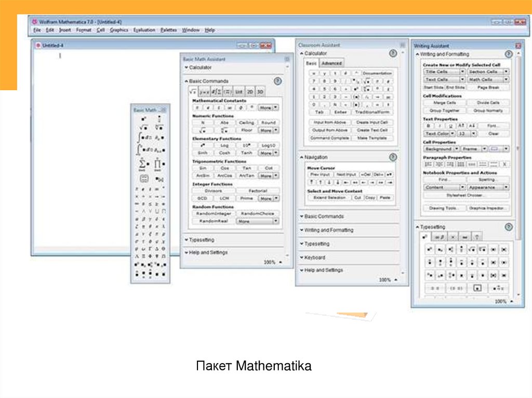Viewport: 532px width, 398px height.
Task: Click Extend Selection in Navigation
Action: (329, 198)
